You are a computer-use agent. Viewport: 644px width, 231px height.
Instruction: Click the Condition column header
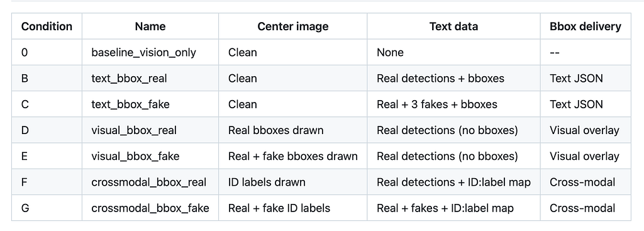point(47,26)
